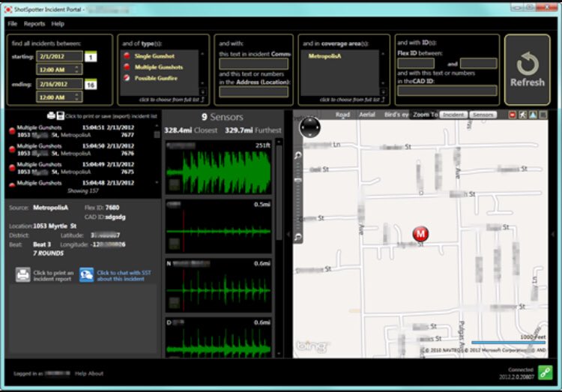Viewport: 562px width, 392px height.
Task: Click the ending time spinner arrows
Action: [76, 97]
